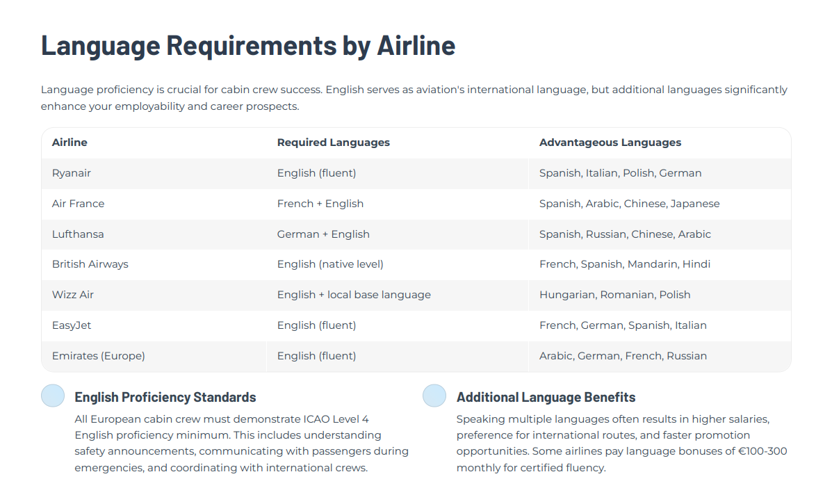Select the Ryanair row cell
Image resolution: width=832 pixels, height=504 pixels.
(x=72, y=173)
